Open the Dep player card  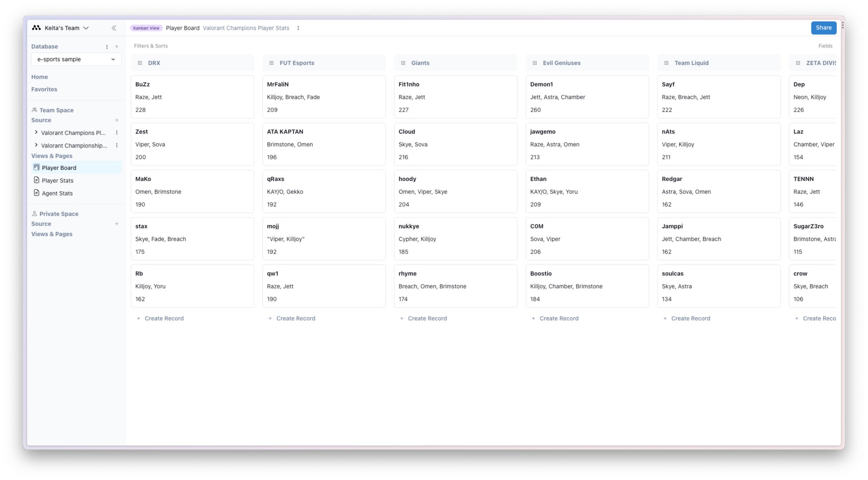point(812,97)
